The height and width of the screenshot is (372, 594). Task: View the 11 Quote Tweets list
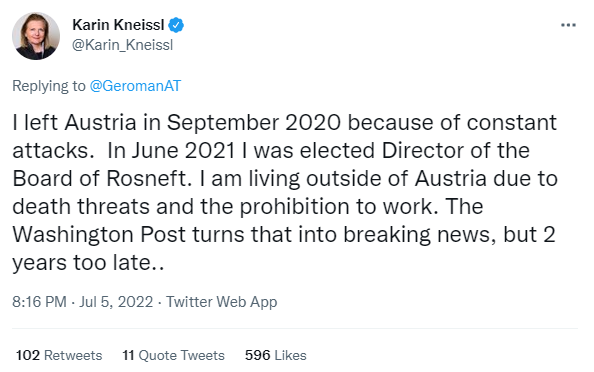[174, 355]
